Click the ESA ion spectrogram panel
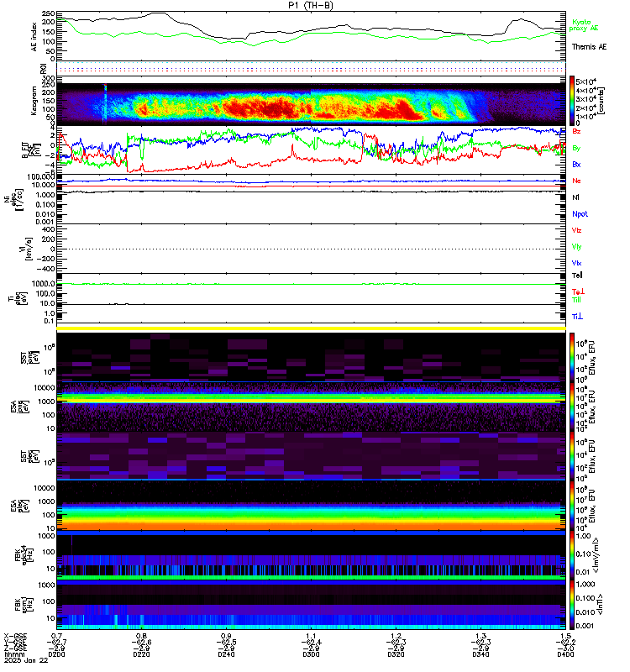 point(311,407)
